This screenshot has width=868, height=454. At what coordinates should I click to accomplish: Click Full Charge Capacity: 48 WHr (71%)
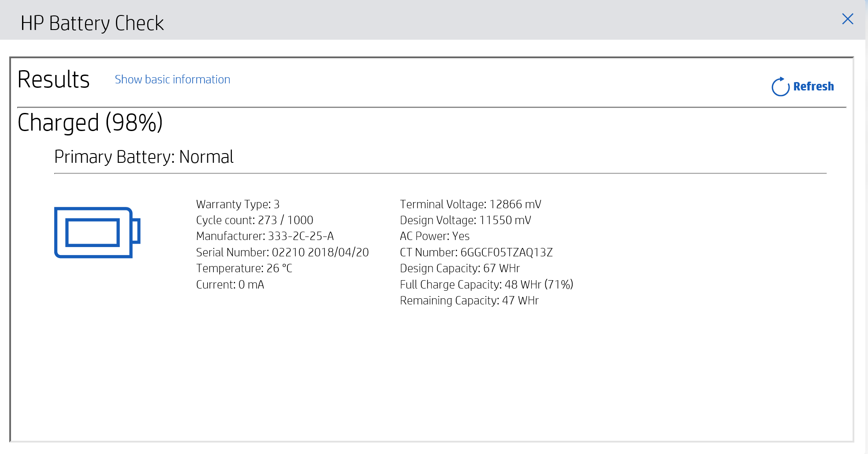click(x=486, y=285)
